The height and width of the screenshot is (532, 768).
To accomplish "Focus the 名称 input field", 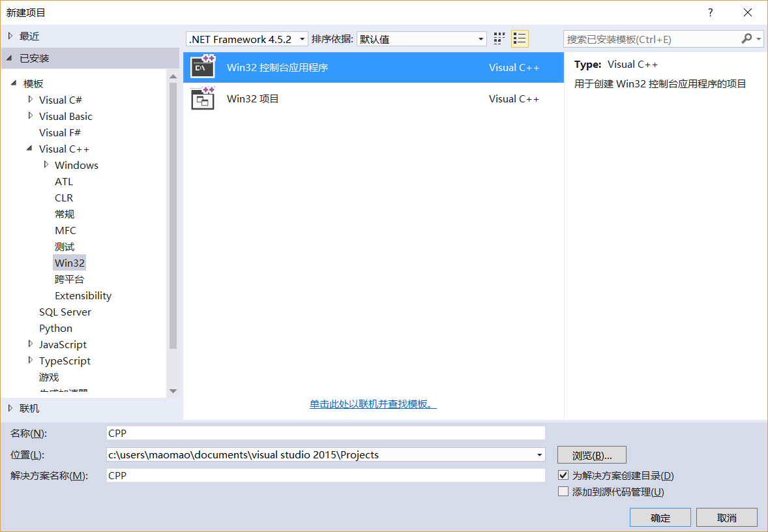I will click(x=326, y=433).
